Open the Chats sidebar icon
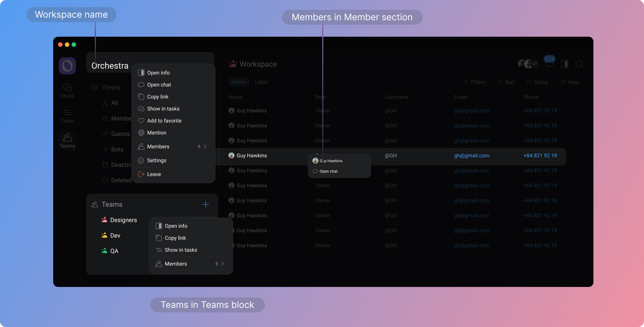The image size is (644, 327). tap(67, 91)
